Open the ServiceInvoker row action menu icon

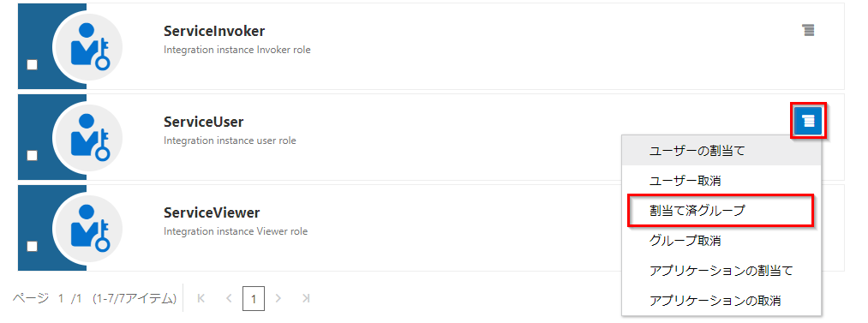pos(808,31)
